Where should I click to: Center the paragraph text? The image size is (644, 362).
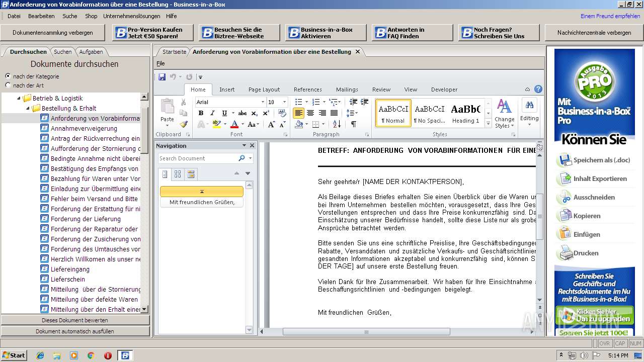[x=310, y=113]
